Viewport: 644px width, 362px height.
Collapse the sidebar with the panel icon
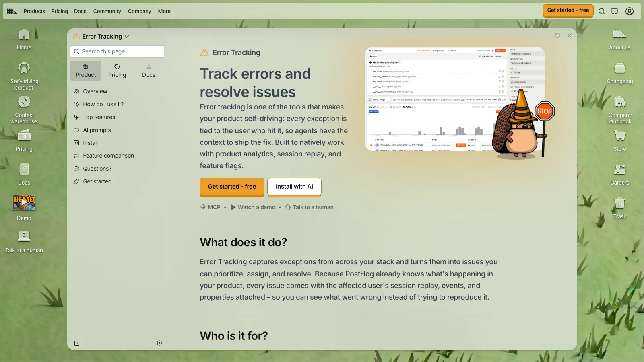[x=77, y=343]
